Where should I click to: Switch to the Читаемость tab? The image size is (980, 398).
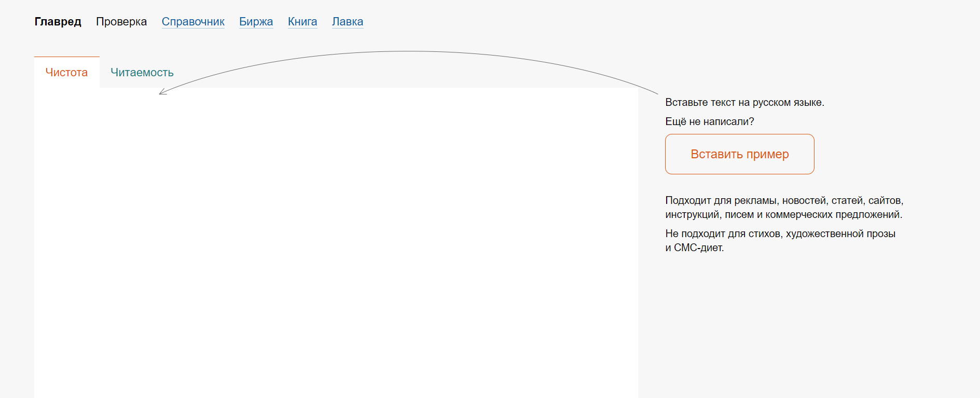(142, 73)
